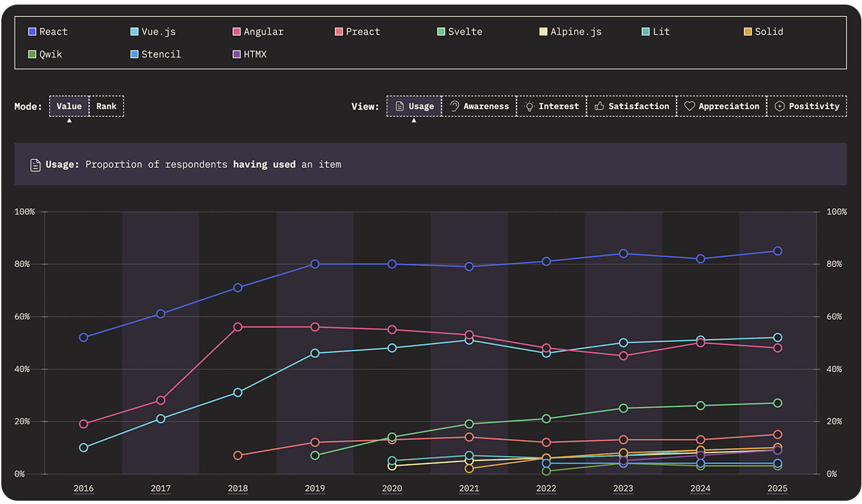Toggle the Lit series in the legend
This screenshot has height=504, width=862.
[x=656, y=31]
